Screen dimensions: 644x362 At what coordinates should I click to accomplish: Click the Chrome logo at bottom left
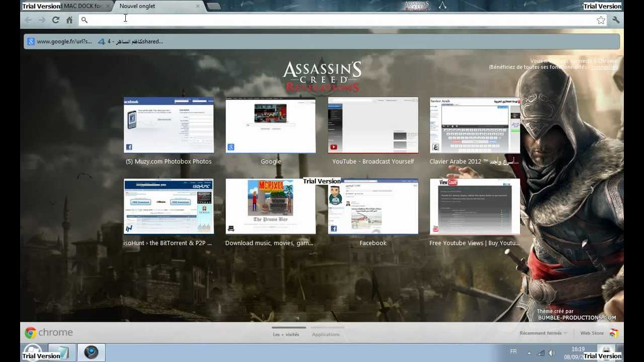[x=31, y=333]
